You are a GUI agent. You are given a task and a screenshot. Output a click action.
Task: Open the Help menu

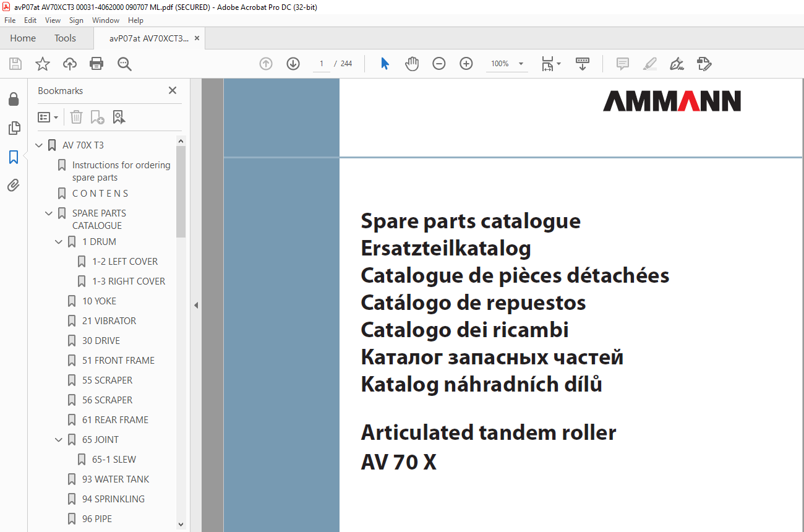click(135, 20)
